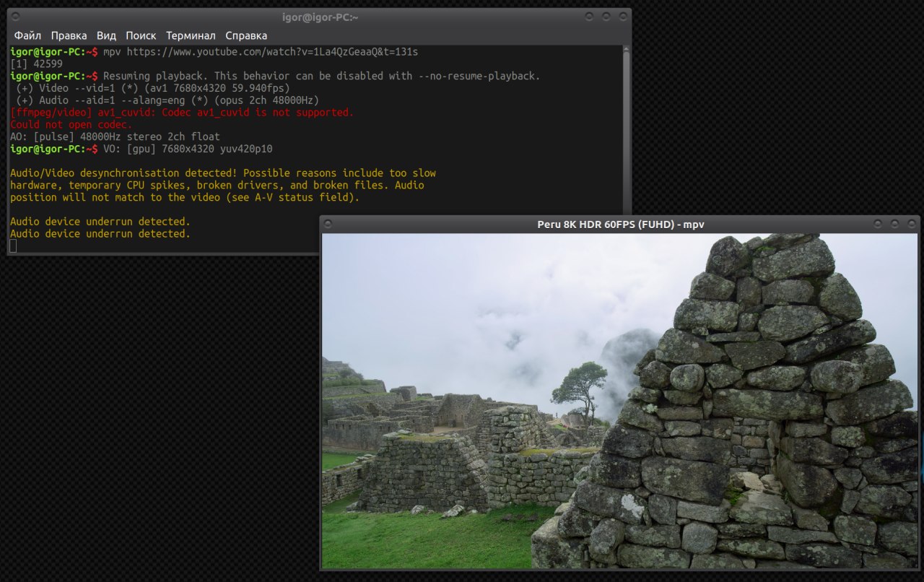Maximize the mpv player window
This screenshot has height=582, width=924.
895,225
